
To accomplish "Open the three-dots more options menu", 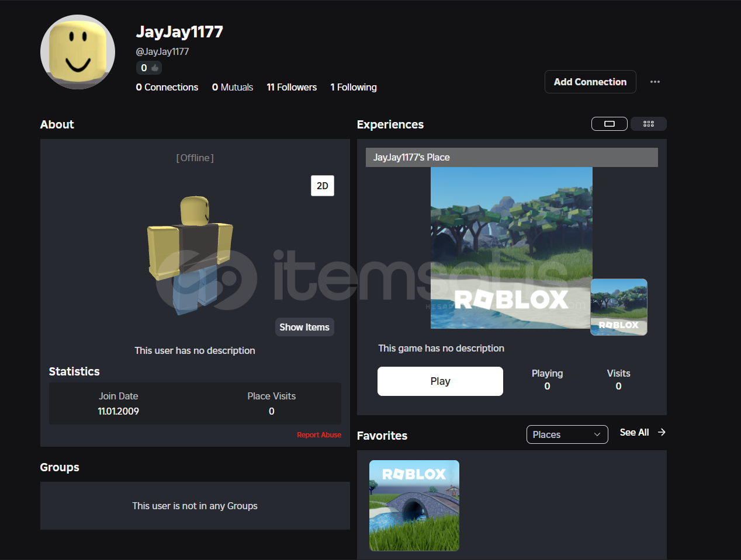I will coord(655,82).
